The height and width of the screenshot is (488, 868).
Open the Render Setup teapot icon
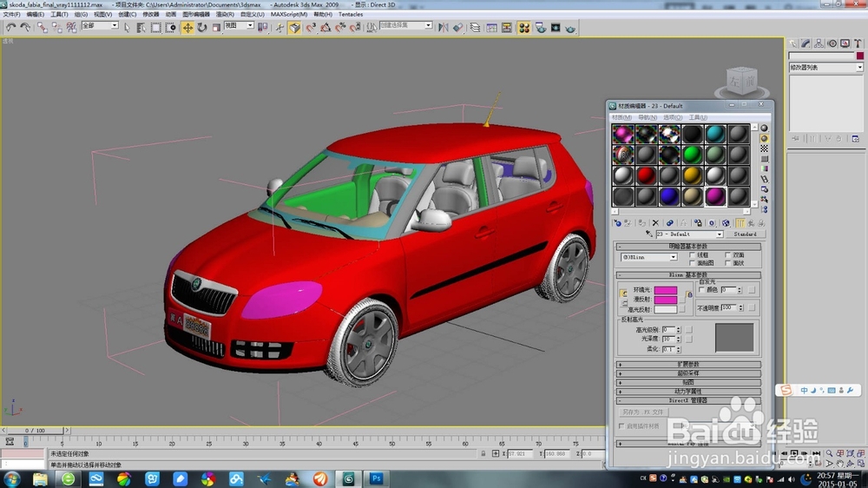click(x=540, y=28)
